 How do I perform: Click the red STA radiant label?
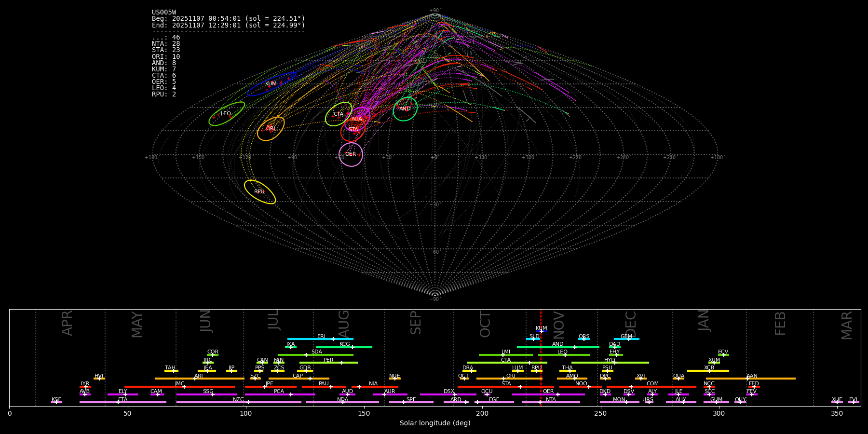[x=353, y=130]
